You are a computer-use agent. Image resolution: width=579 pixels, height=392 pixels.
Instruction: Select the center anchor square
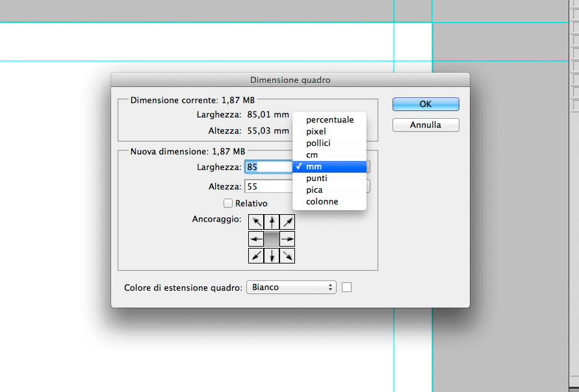pyautogui.click(x=272, y=239)
